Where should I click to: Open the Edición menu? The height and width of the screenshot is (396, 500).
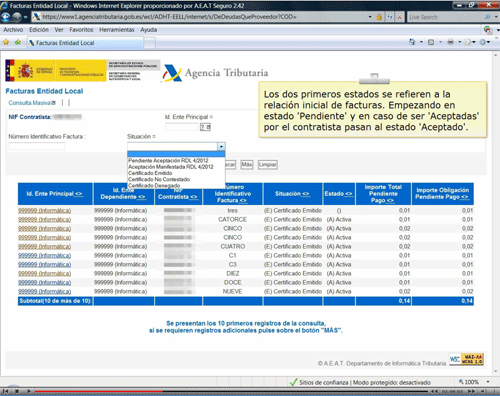tap(39, 30)
